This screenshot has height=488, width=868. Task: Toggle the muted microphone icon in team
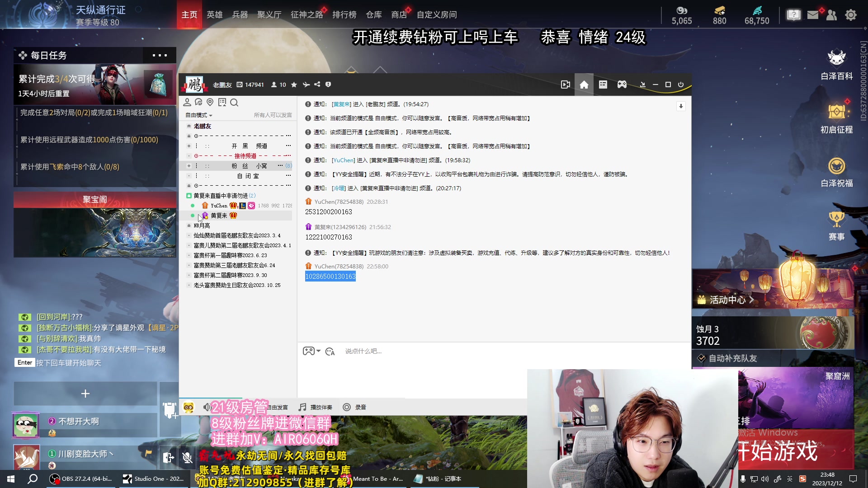click(187, 458)
